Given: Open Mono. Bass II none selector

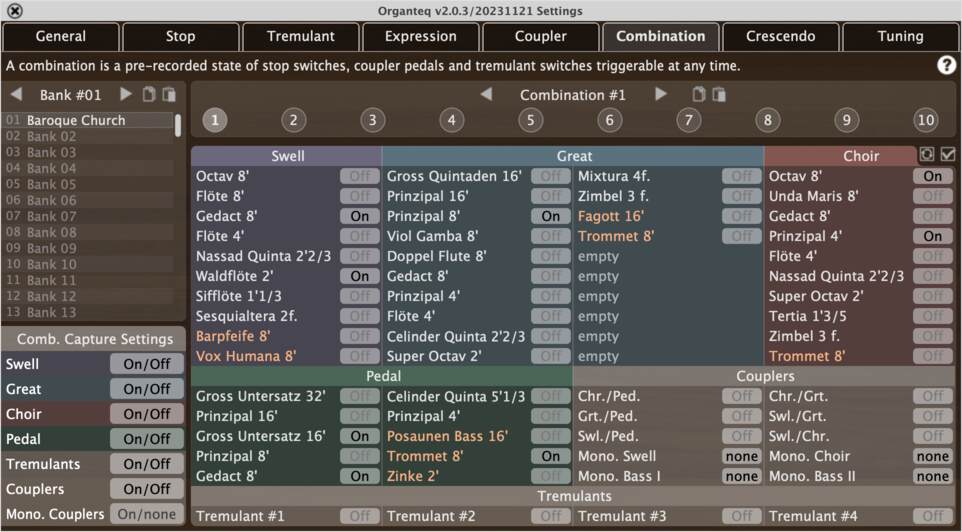Looking at the screenshot, I should (933, 476).
